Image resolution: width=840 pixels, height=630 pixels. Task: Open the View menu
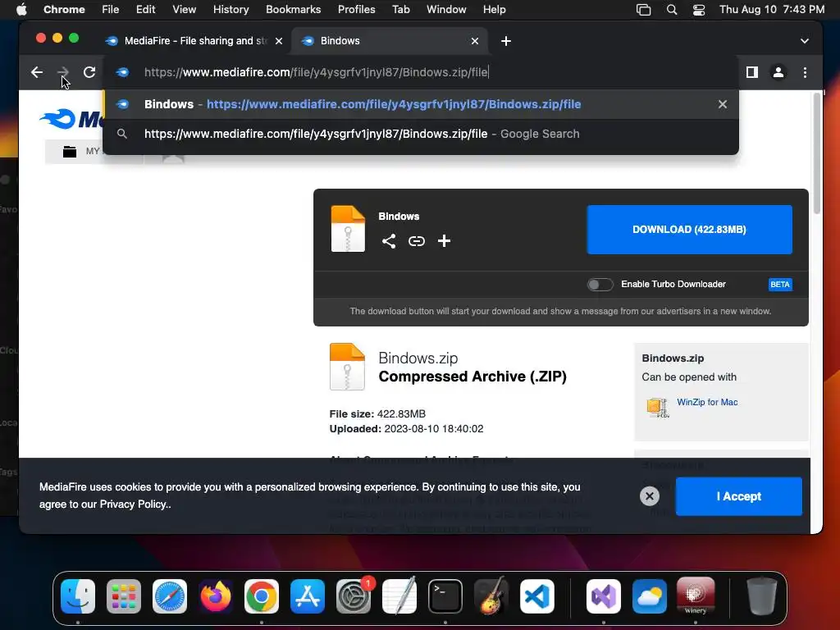click(x=184, y=10)
